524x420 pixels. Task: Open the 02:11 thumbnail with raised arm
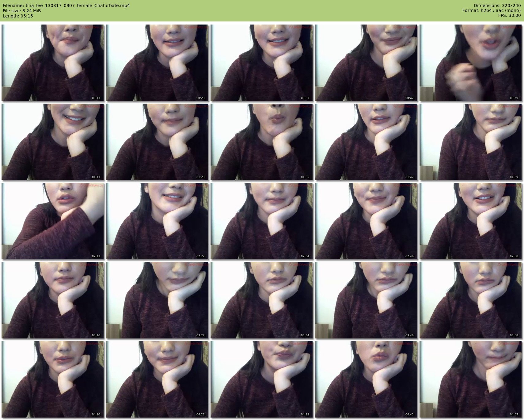click(x=53, y=221)
